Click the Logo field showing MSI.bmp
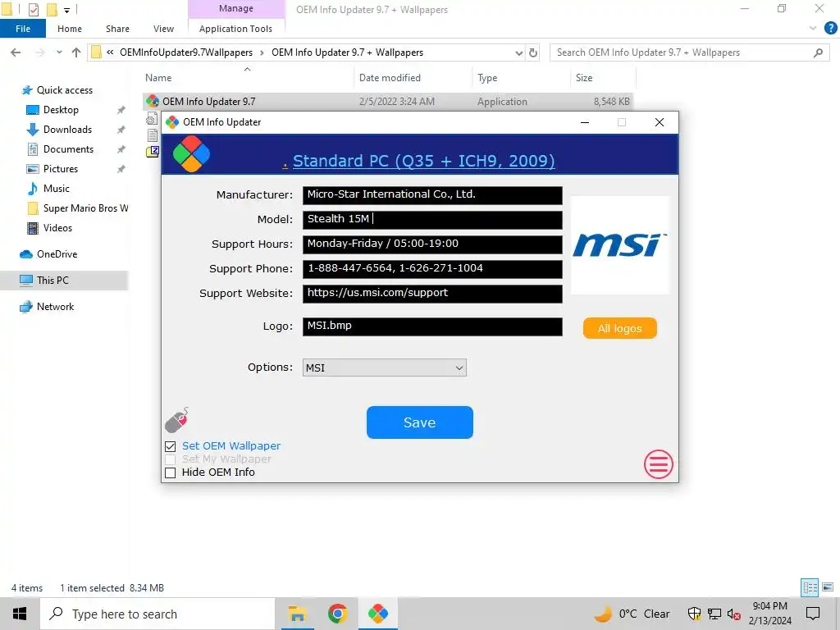Screen dimensions: 840x630 pos(432,326)
